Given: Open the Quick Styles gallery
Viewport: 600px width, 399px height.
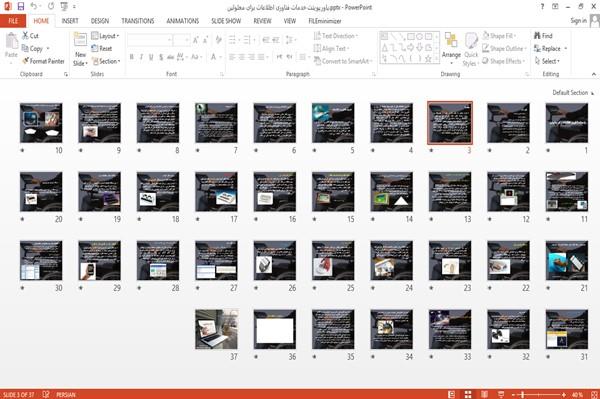Looking at the screenshot, I should (x=471, y=50).
